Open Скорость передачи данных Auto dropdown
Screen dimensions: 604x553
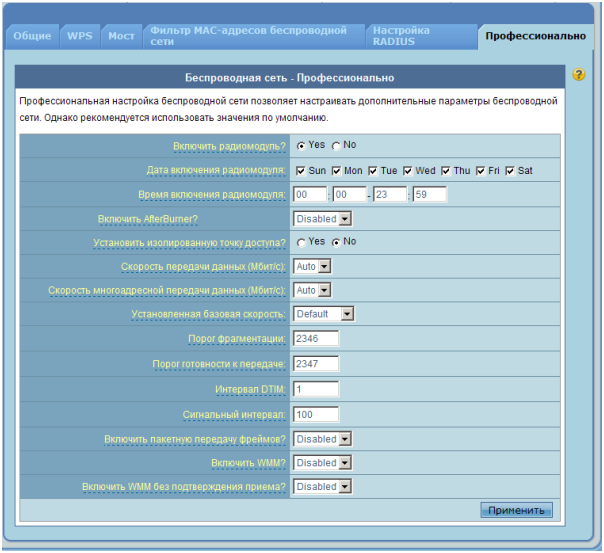[x=312, y=266]
